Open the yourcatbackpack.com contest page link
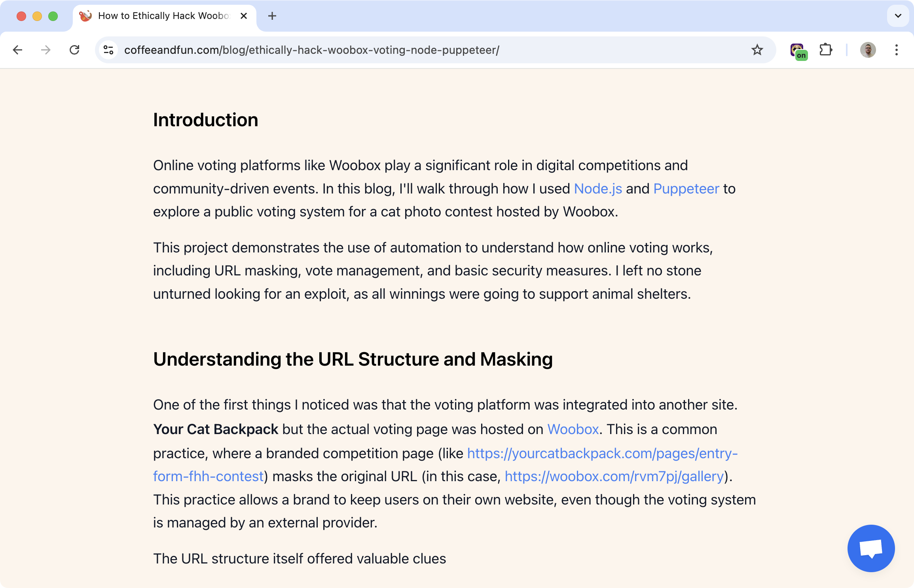Screen dimensions: 914x588 601,453
